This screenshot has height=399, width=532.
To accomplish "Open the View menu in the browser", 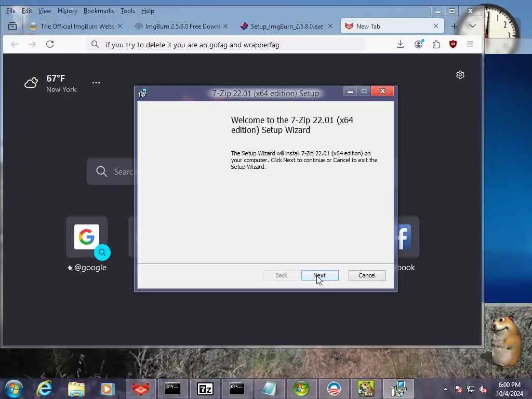I will pyautogui.click(x=45, y=11).
